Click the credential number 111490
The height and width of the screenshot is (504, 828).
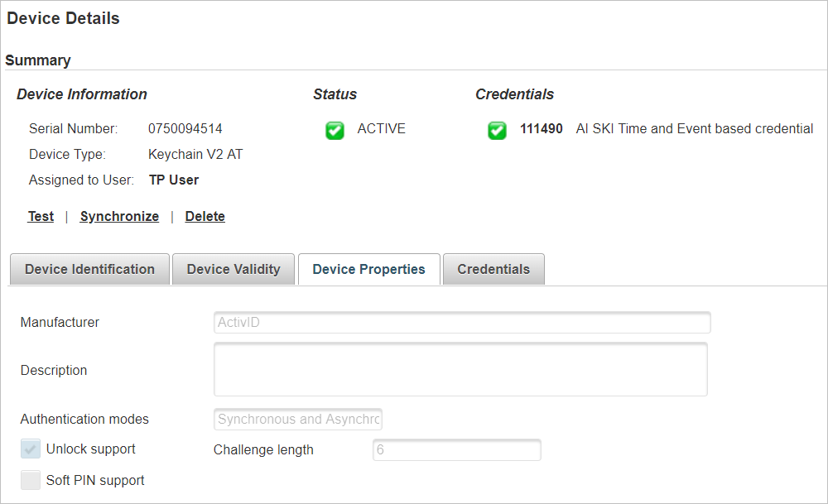click(542, 128)
